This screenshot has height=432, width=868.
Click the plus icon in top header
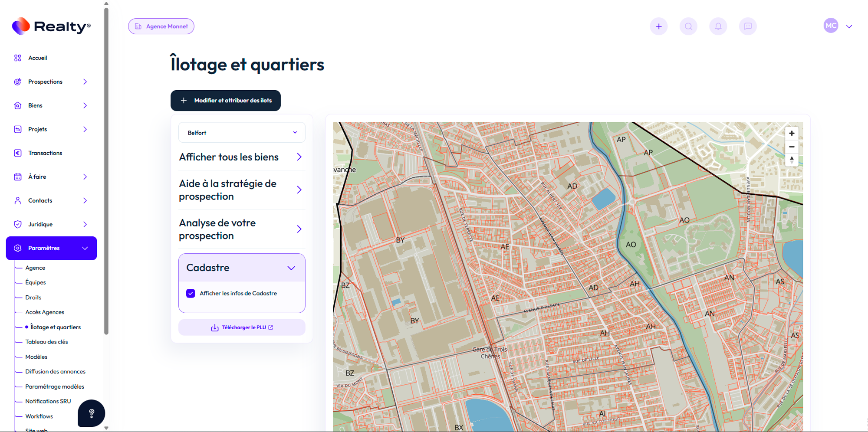tap(658, 26)
